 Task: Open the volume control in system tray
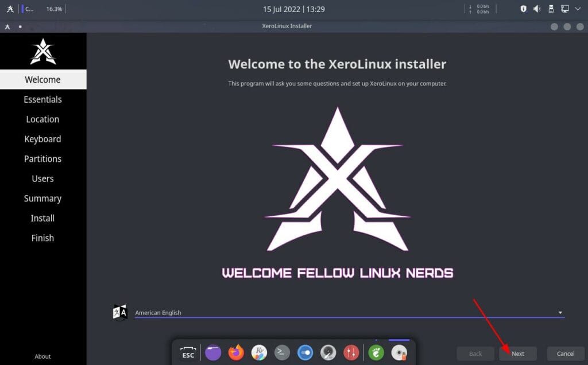pos(537,9)
